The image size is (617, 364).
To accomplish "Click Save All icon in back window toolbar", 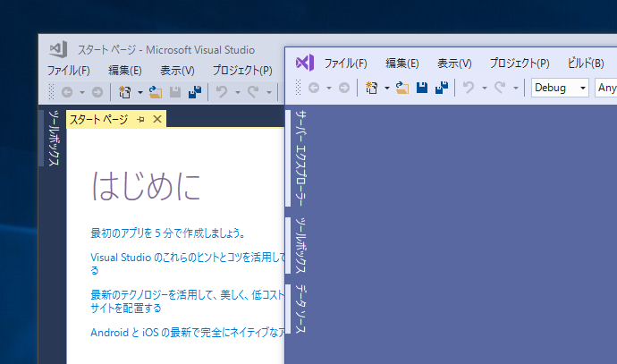I will coord(195,92).
